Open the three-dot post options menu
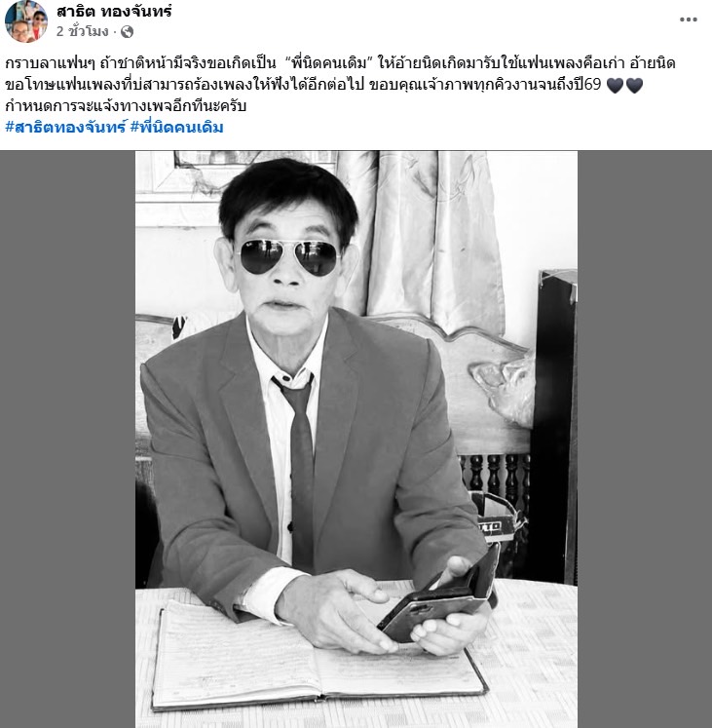The width and height of the screenshot is (712, 728). pos(688,19)
